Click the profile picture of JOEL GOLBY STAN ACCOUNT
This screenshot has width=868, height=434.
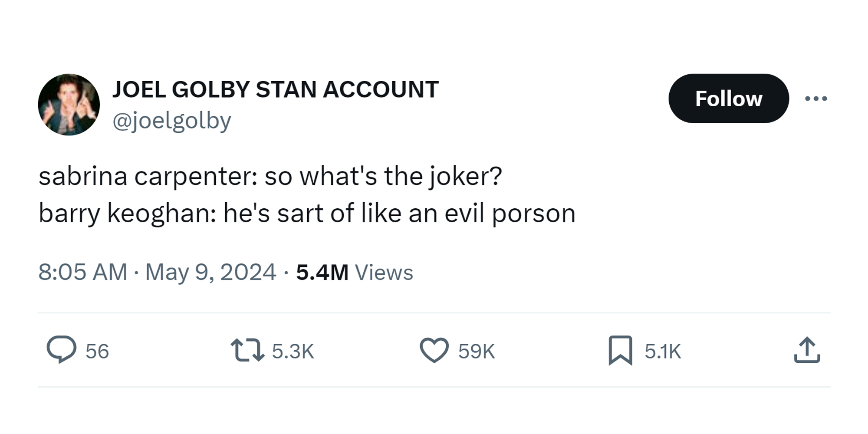click(x=69, y=104)
